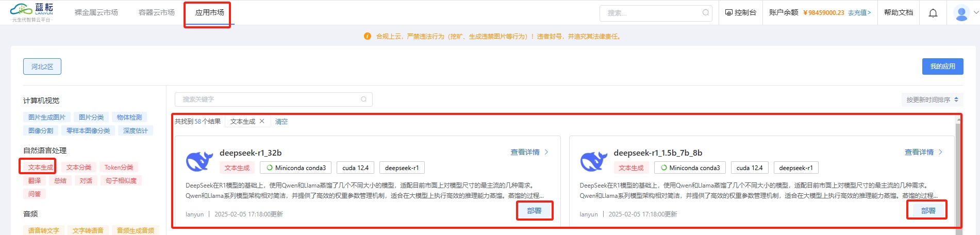
Task: Click red 文本生成 tag on deepseek-r1_32b card
Action: click(x=237, y=167)
